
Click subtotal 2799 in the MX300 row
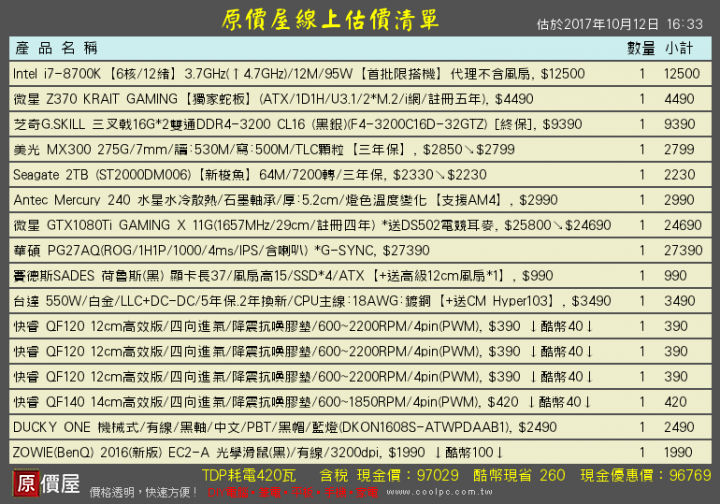click(679, 149)
